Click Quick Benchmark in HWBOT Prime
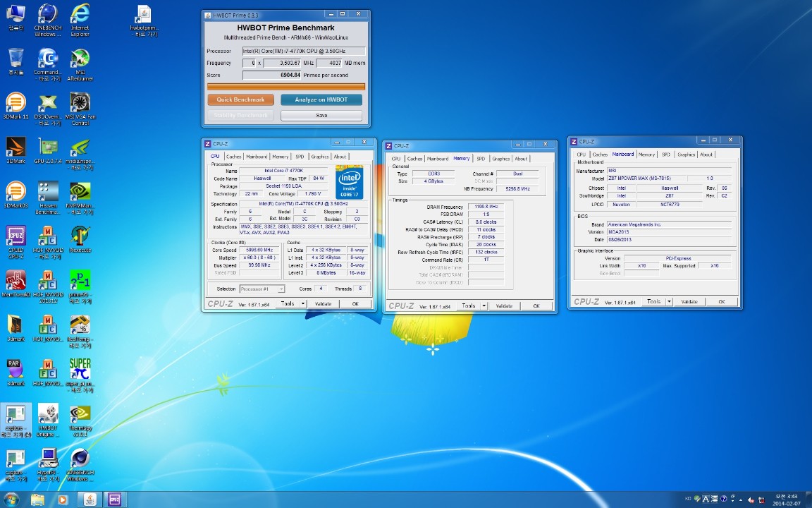This screenshot has width=812, height=508. 240,99
